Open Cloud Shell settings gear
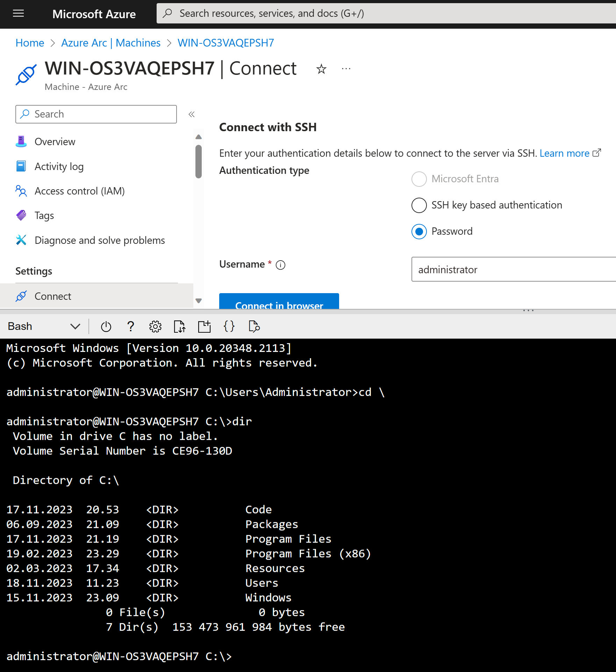Screen dimensions: 616x672 (155, 327)
